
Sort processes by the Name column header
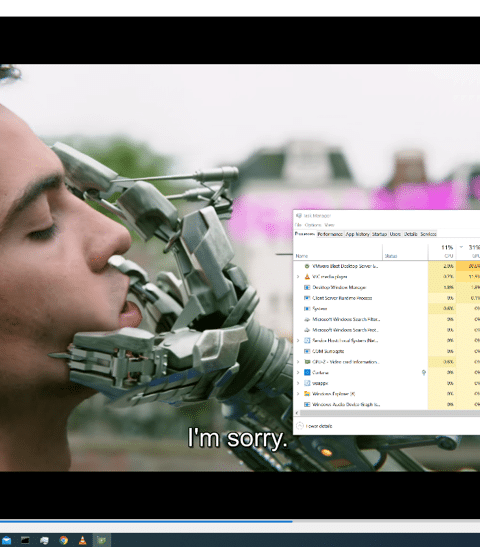(338, 252)
